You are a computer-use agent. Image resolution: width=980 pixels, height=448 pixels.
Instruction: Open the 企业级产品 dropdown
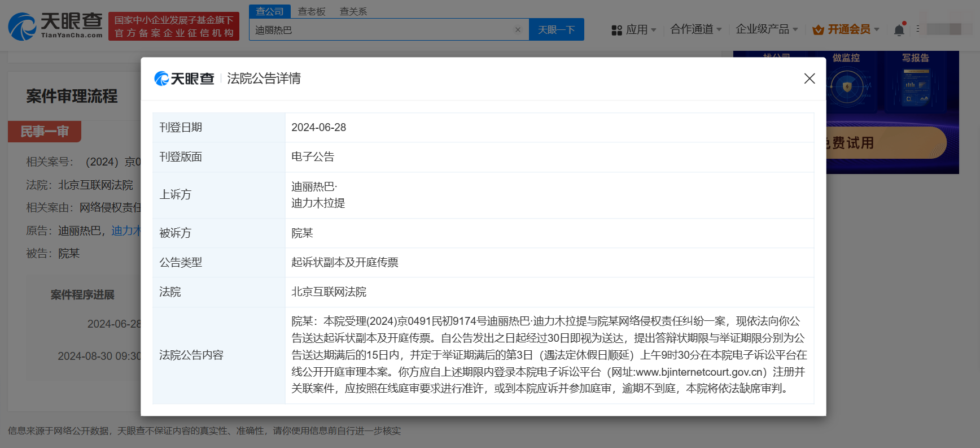coord(767,29)
